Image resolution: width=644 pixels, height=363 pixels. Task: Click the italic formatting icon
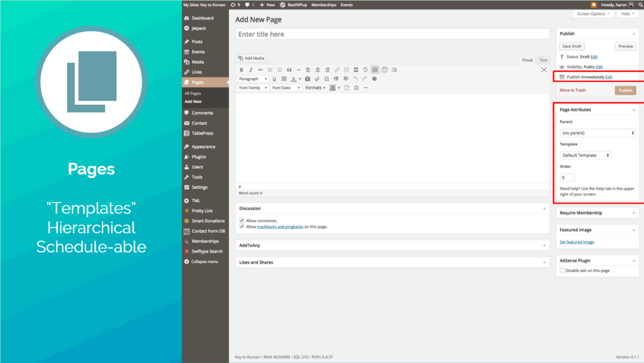[x=250, y=70]
